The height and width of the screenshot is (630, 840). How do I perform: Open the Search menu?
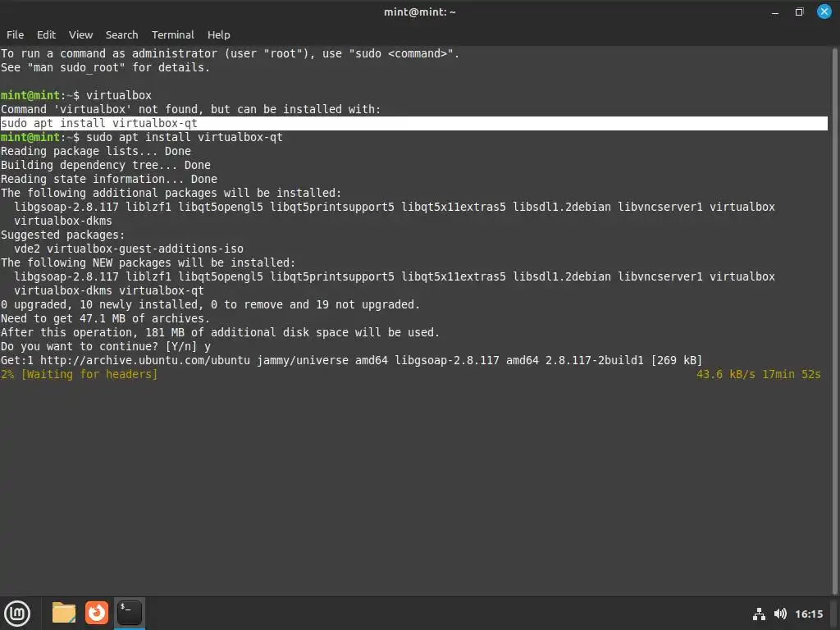coord(121,34)
